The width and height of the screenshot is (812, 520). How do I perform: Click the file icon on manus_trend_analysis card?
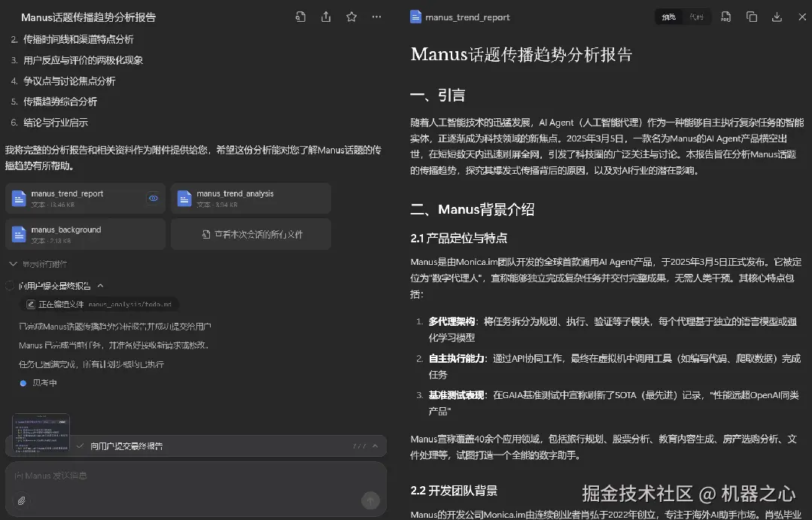click(x=184, y=199)
